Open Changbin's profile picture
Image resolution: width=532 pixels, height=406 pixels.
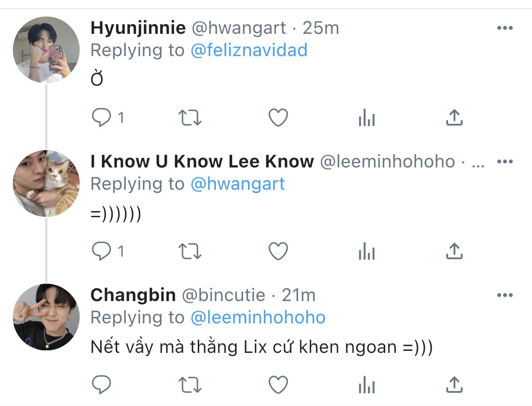[46, 317]
